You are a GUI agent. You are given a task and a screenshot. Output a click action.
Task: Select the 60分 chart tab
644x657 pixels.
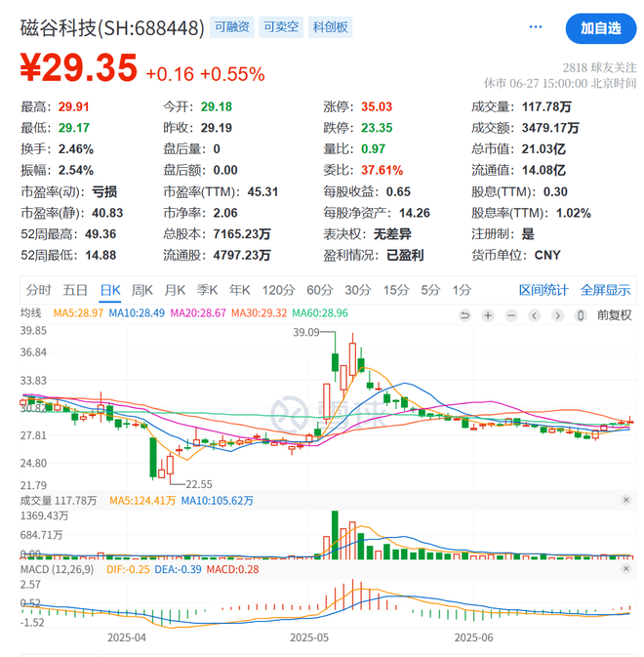(320, 290)
